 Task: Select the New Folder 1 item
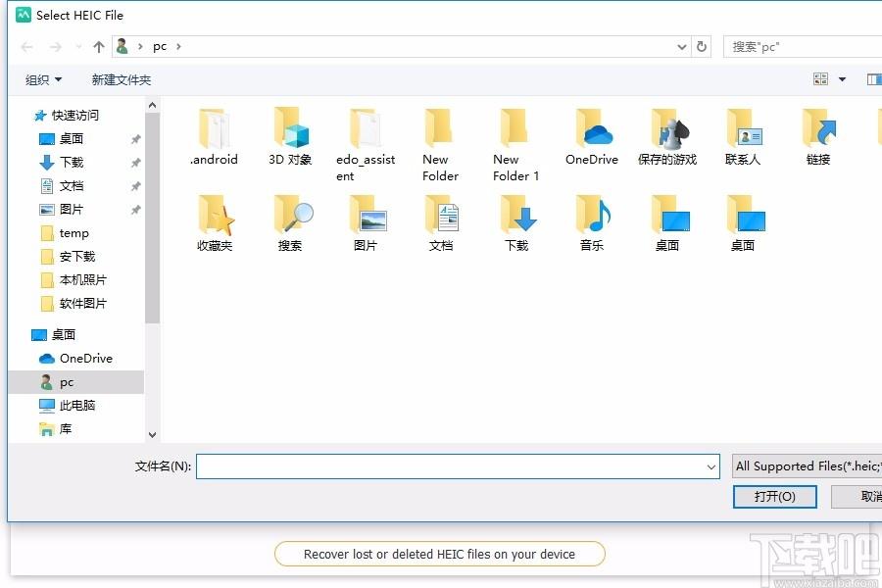pyautogui.click(x=515, y=145)
